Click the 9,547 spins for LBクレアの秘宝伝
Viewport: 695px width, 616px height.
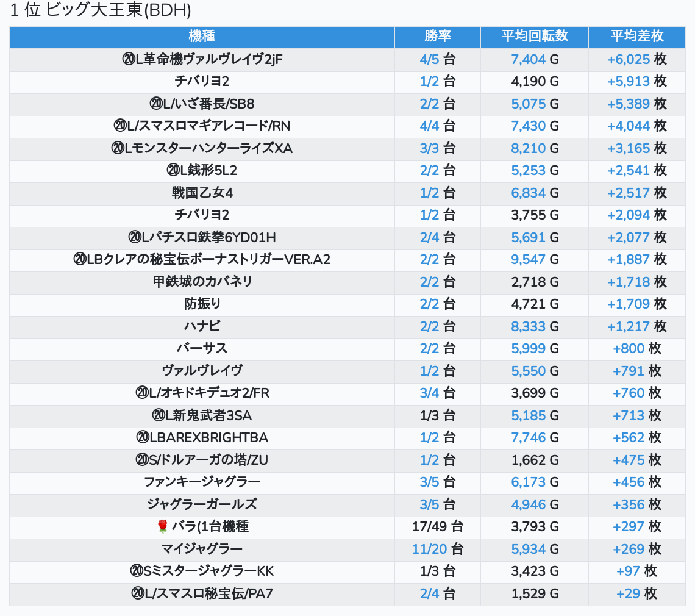[528, 260]
